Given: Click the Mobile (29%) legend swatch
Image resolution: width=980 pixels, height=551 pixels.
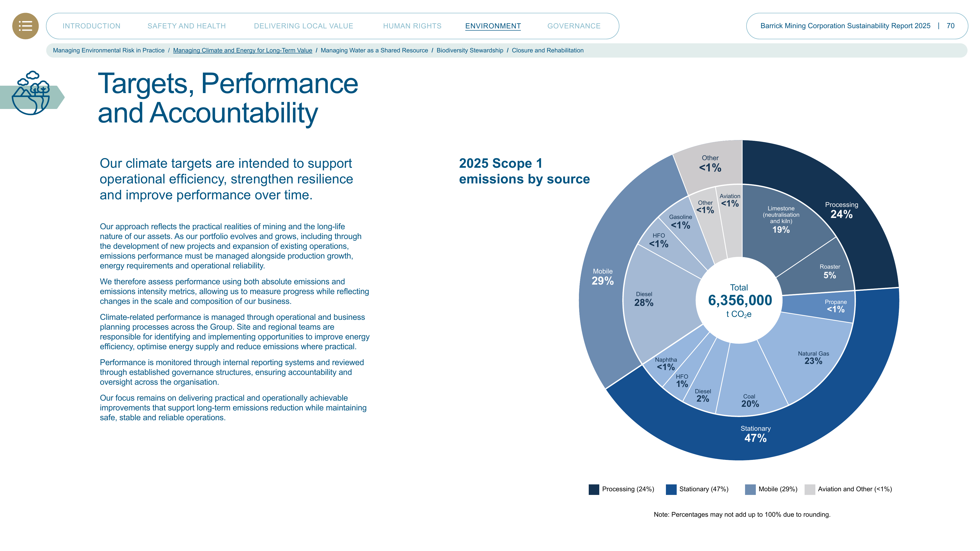Looking at the screenshot, I should [750, 489].
